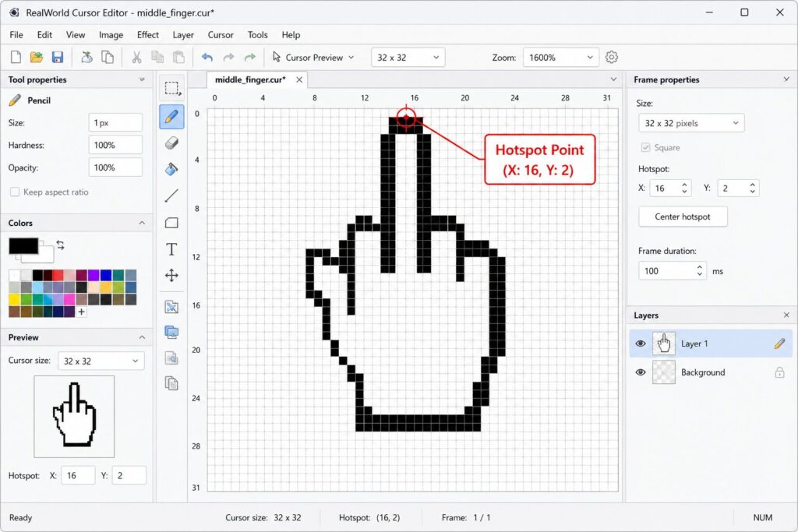The image size is (798, 532).
Task: Click the Copy icon in top toolbar
Action: click(157, 57)
